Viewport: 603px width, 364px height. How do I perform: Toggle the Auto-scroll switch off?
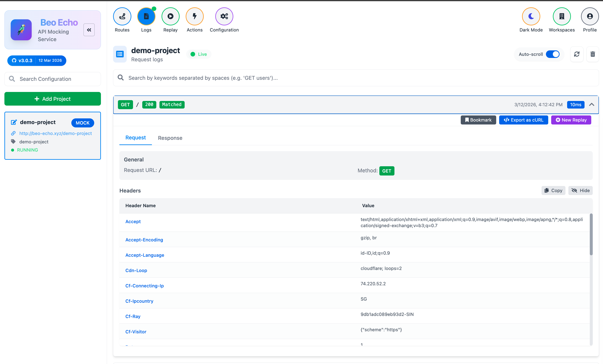click(553, 54)
